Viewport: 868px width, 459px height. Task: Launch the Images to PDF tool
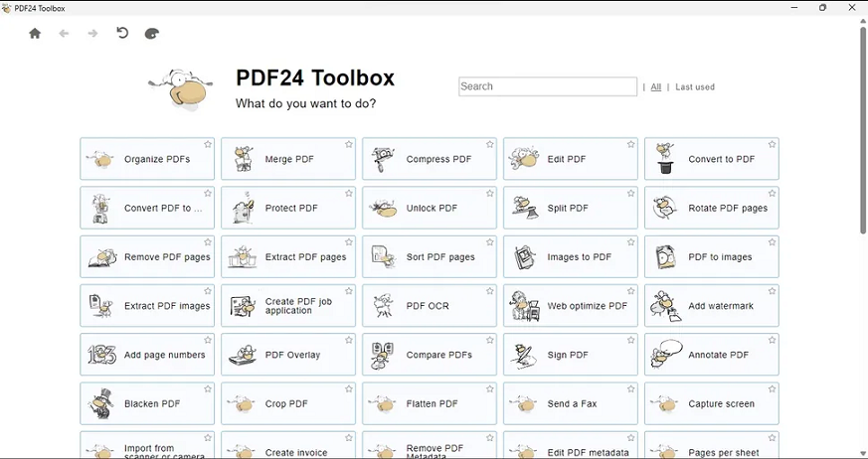571,256
